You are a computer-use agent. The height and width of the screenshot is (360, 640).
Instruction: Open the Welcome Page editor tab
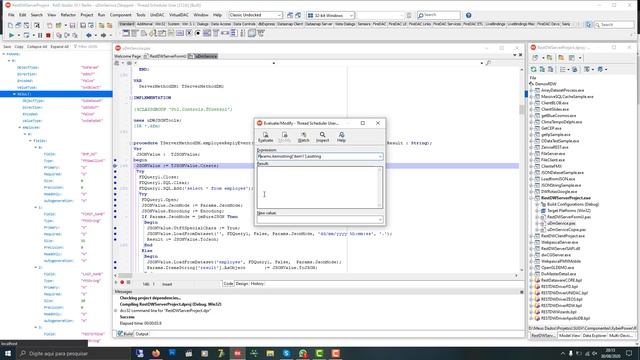(128, 56)
